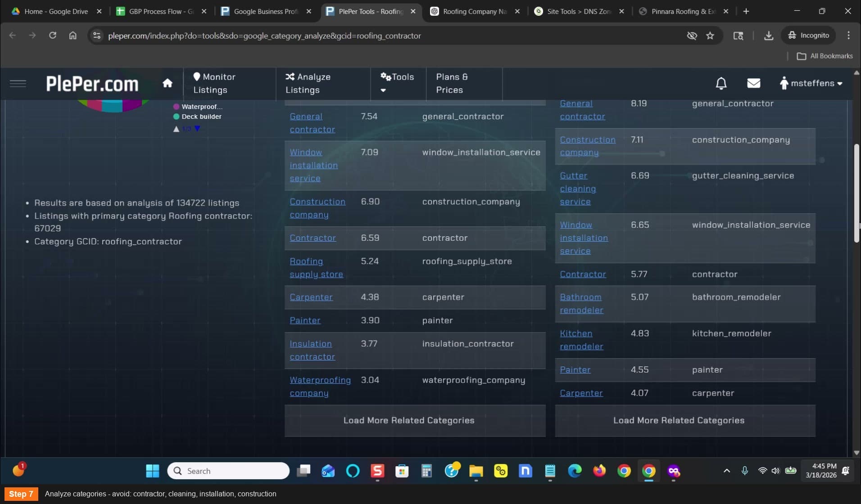
Task: Click the category pie chart
Action: pos(113,106)
